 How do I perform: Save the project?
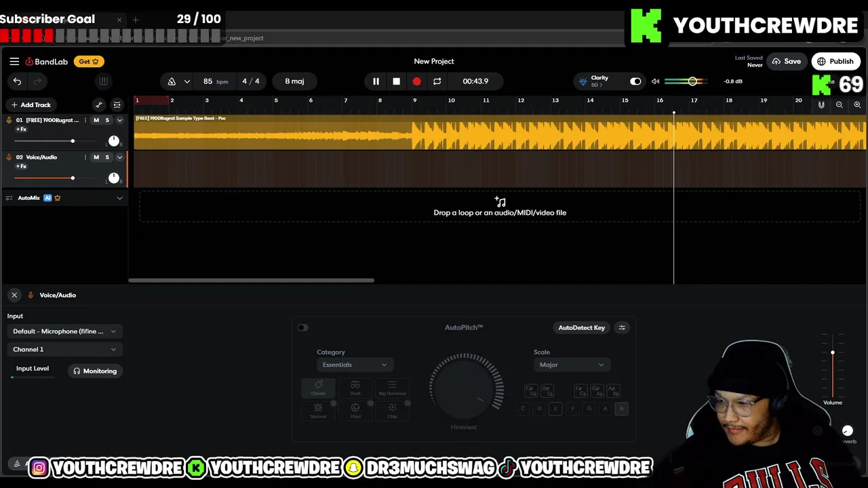[787, 62]
